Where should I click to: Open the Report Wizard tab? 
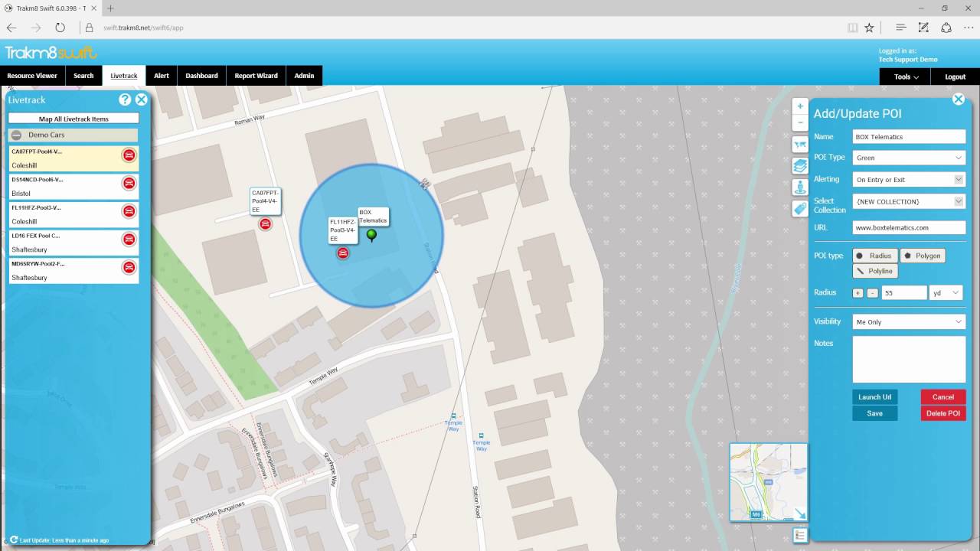256,76
